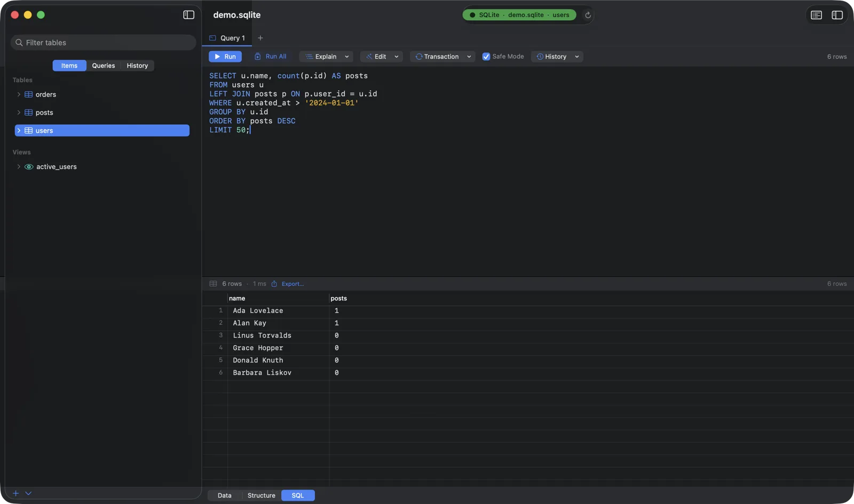Click the search icon in Filter tables

19,43
